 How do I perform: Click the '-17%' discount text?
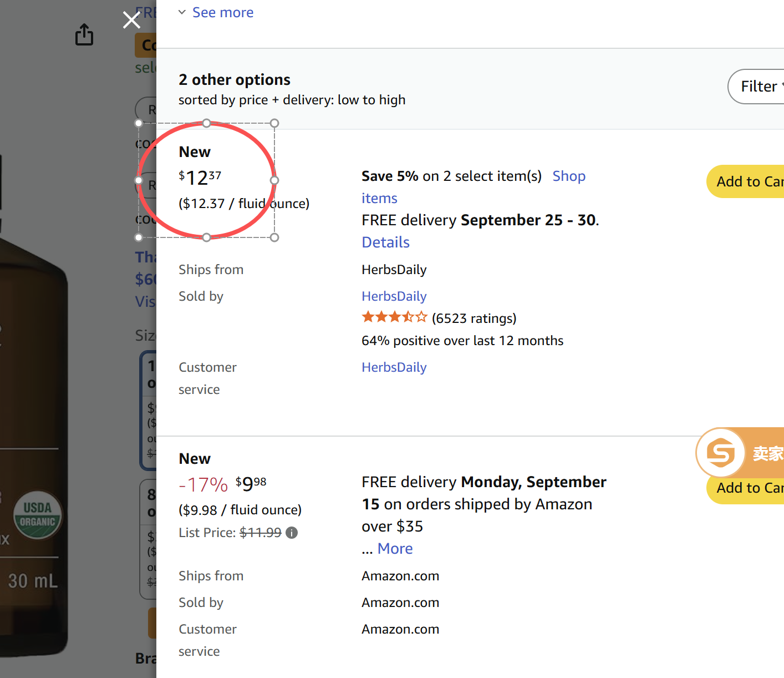click(203, 485)
